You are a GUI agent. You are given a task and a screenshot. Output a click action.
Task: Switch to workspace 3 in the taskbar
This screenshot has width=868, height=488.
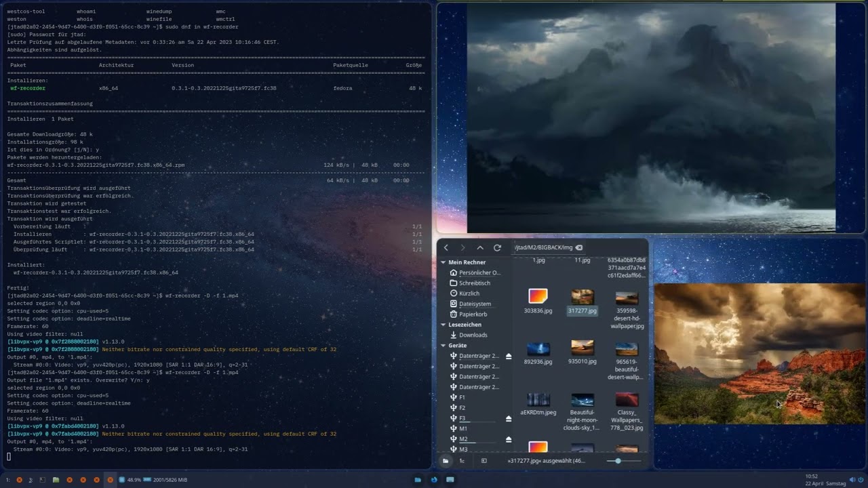point(31,480)
